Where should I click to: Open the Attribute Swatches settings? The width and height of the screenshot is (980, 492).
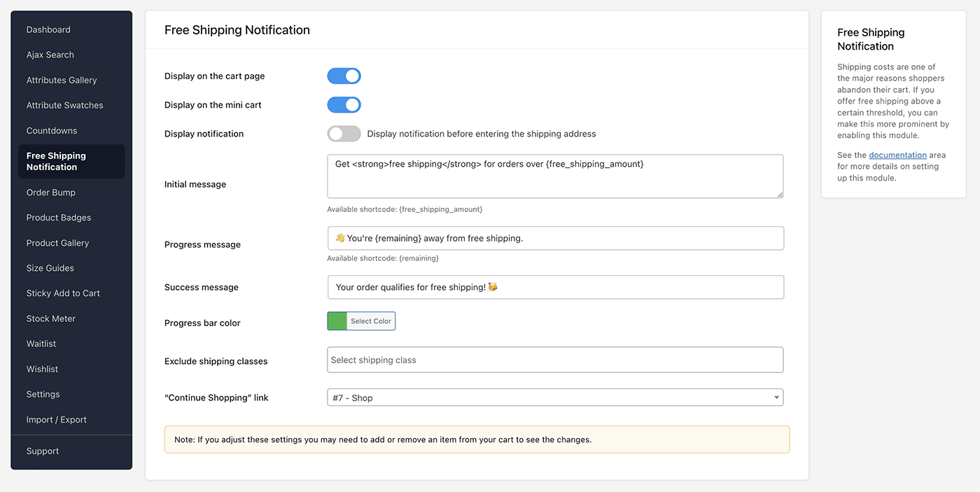[x=64, y=105]
